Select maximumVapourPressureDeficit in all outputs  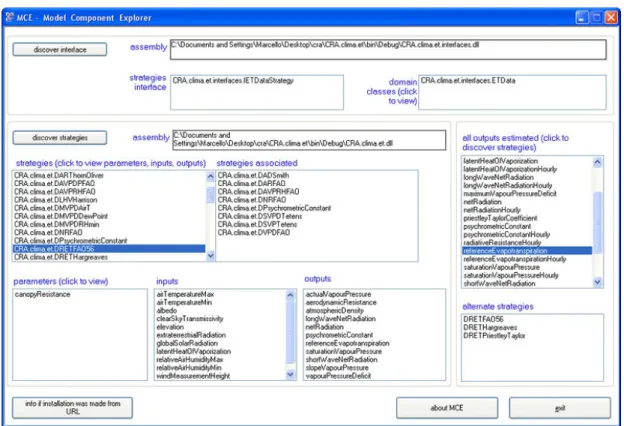click(510, 193)
